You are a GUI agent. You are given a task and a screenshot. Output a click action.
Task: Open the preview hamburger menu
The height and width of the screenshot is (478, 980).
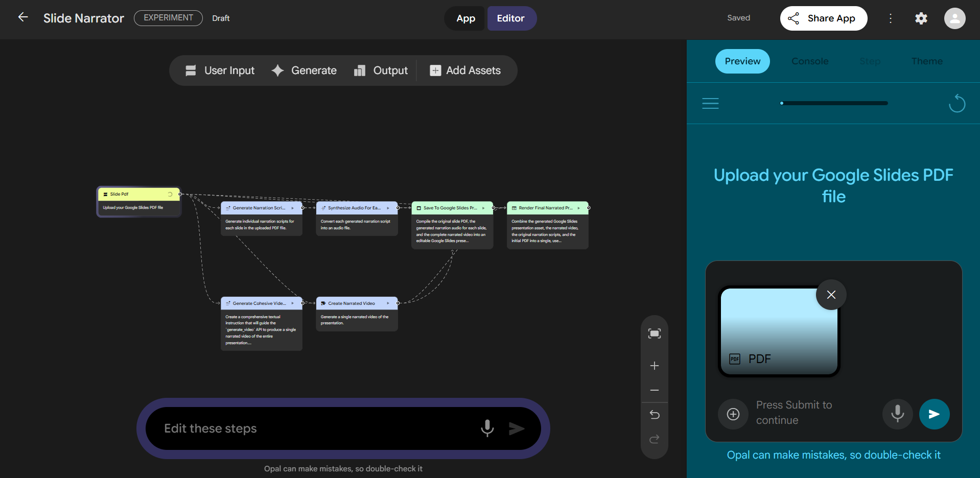(710, 104)
